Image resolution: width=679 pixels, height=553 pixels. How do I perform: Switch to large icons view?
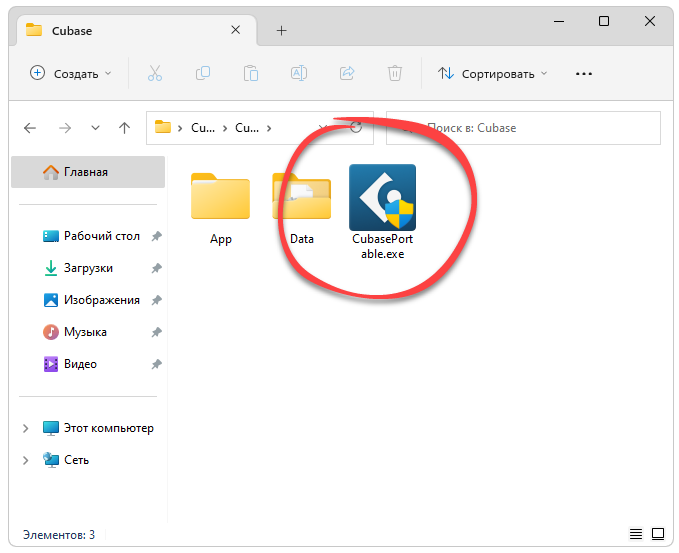click(658, 534)
